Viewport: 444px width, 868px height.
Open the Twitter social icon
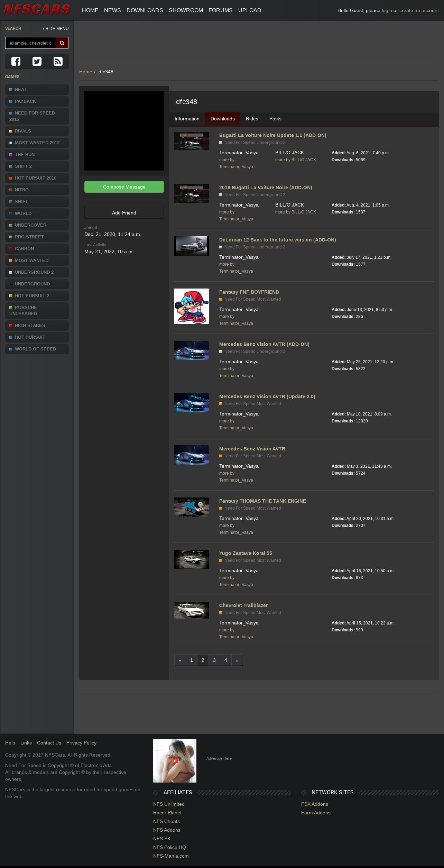[37, 61]
